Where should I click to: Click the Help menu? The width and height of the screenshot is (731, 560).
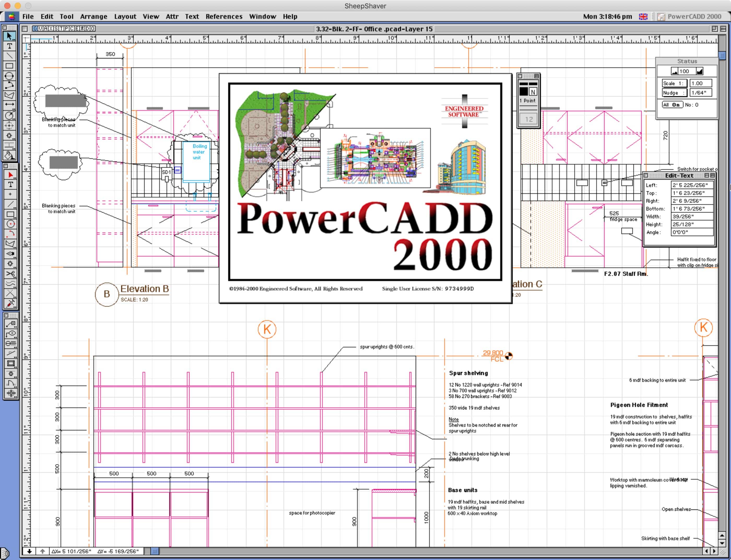(290, 16)
